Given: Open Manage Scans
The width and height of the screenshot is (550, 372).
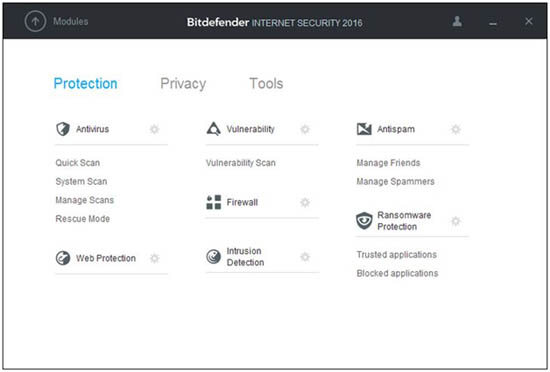Looking at the screenshot, I should pyautogui.click(x=85, y=200).
